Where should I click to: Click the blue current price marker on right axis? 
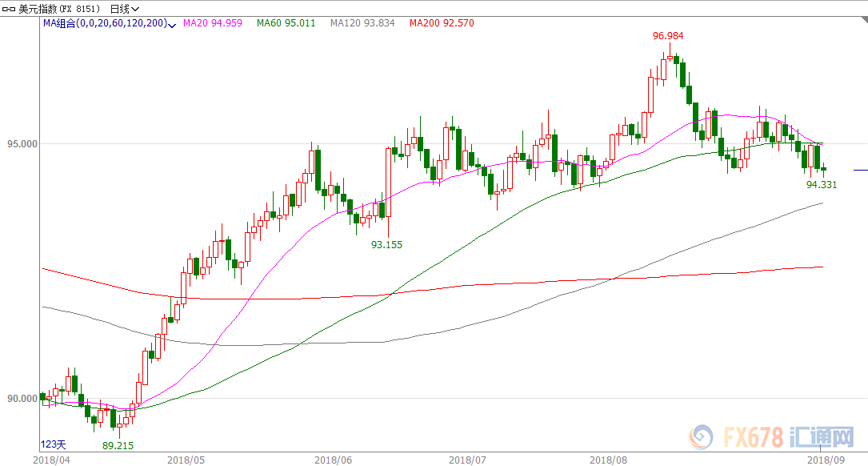[x=861, y=170]
